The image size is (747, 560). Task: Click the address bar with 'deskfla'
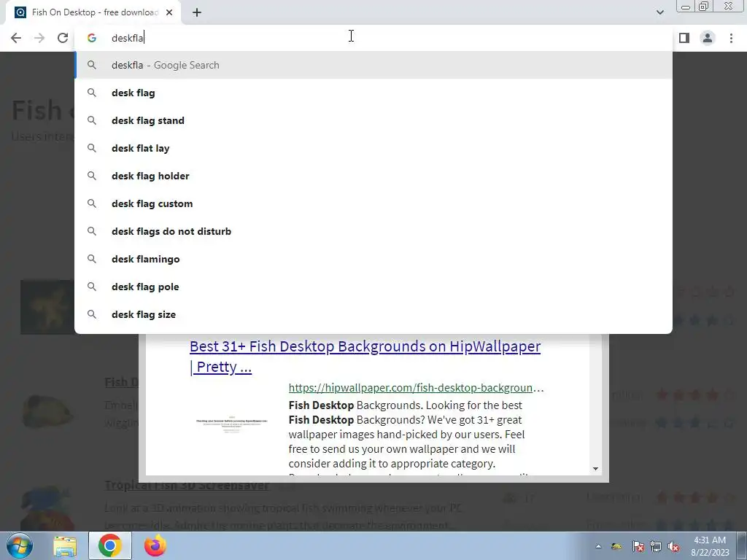pos(373,38)
